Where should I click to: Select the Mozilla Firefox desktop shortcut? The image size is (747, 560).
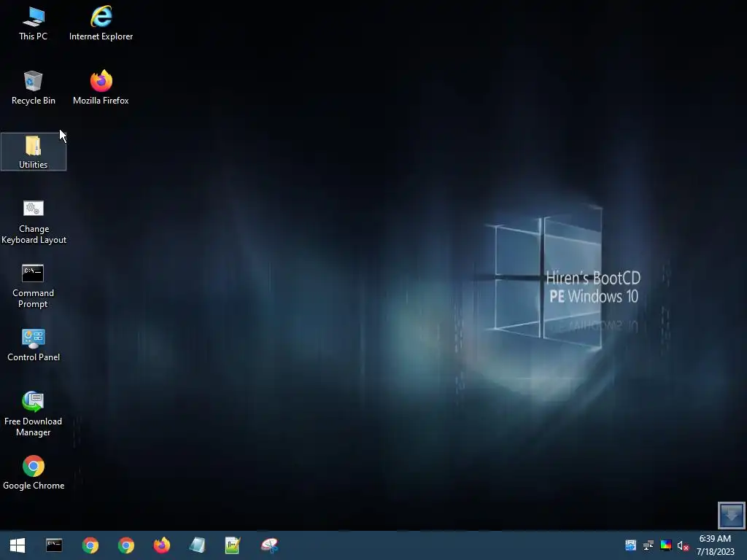[x=101, y=87]
